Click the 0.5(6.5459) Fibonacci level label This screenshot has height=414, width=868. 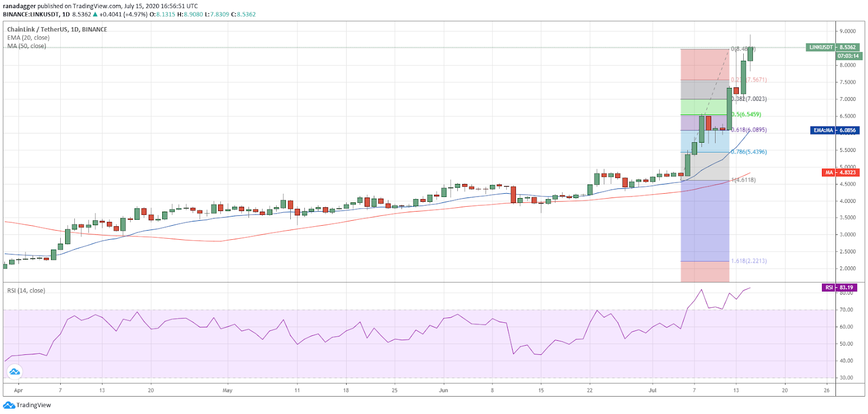[x=746, y=114]
